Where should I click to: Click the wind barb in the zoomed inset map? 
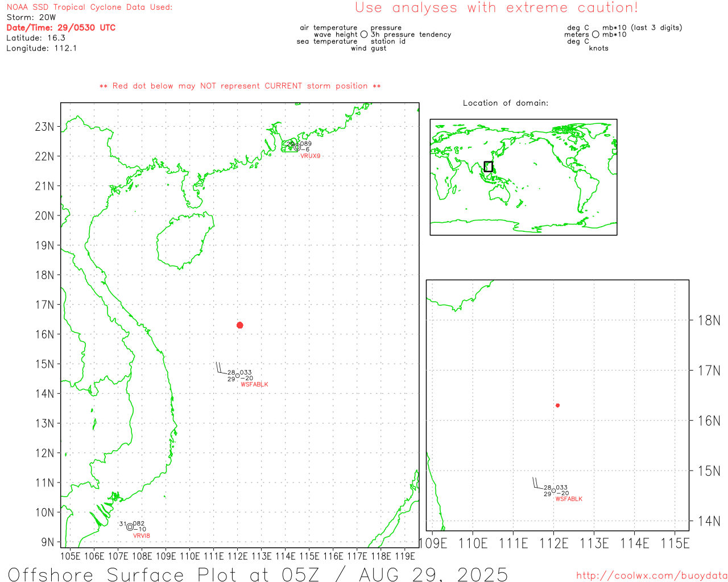[538, 483]
